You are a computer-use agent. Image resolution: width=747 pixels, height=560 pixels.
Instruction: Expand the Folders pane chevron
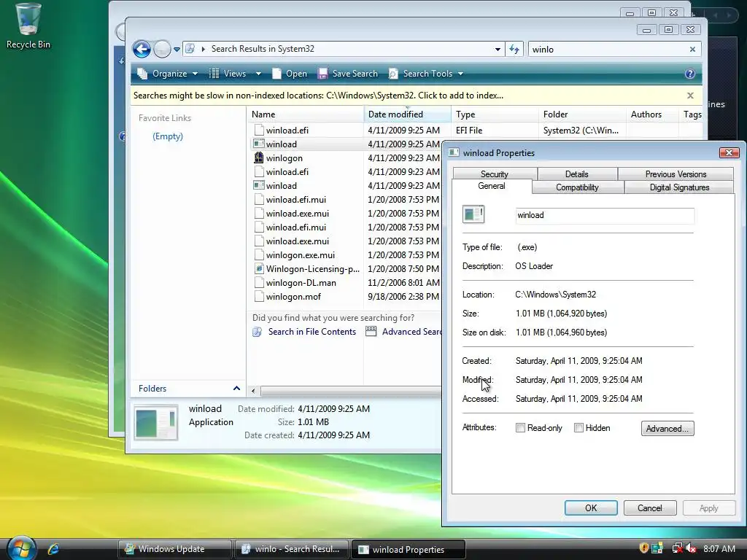236,389
